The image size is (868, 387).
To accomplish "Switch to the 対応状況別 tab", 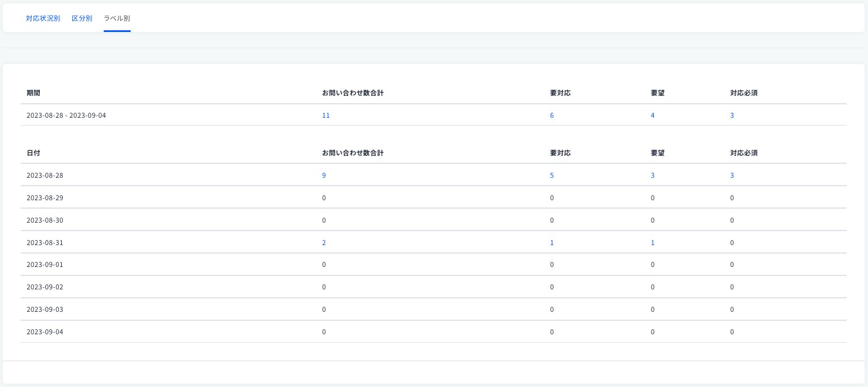I will (x=43, y=19).
